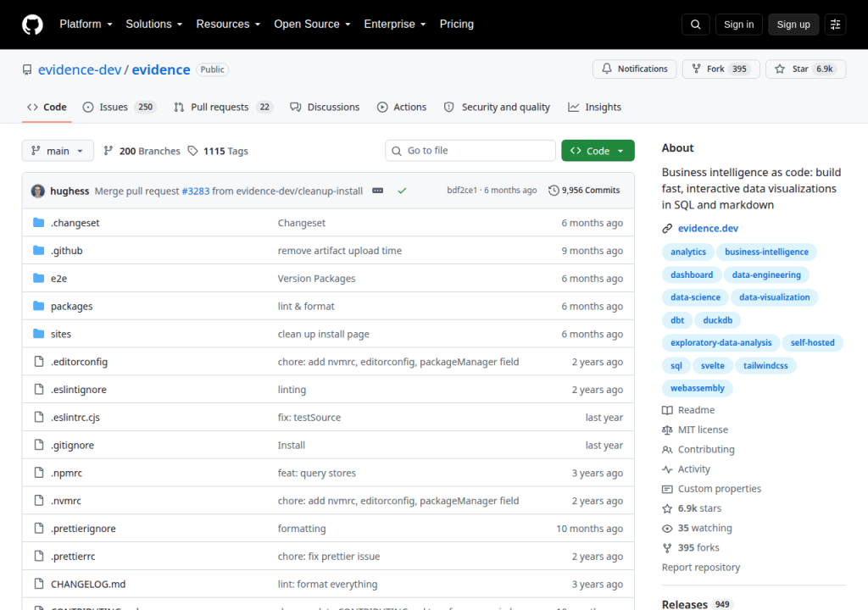Expand commit message ellipsis icon
Image resolution: width=868 pixels, height=610 pixels.
click(377, 191)
